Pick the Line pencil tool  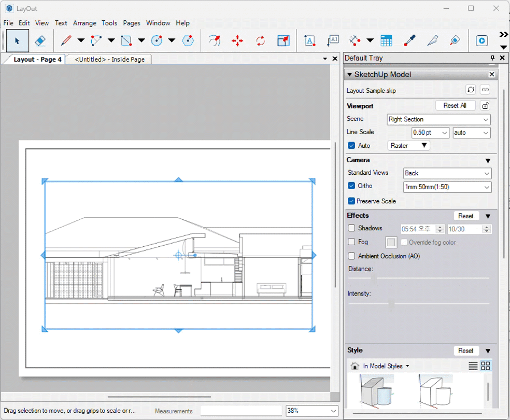66,40
